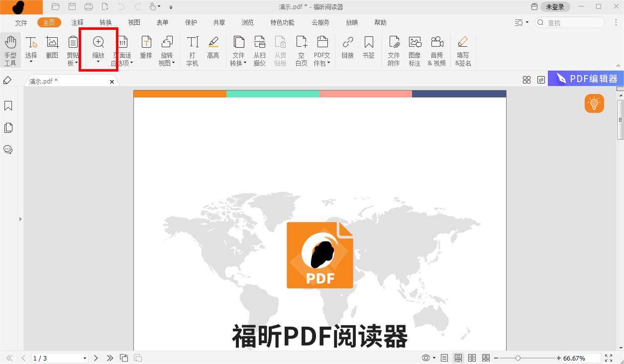Open the 打字机 typewriter tool

coord(192,50)
